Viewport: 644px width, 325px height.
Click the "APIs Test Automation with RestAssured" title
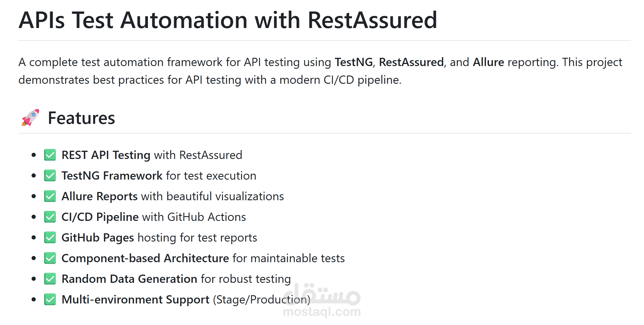tap(228, 20)
